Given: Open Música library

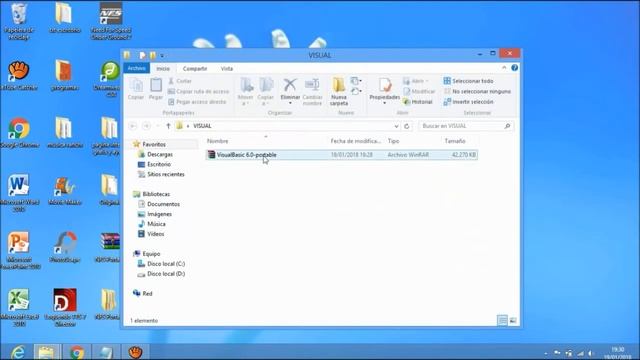Looking at the screenshot, I should 156,224.
